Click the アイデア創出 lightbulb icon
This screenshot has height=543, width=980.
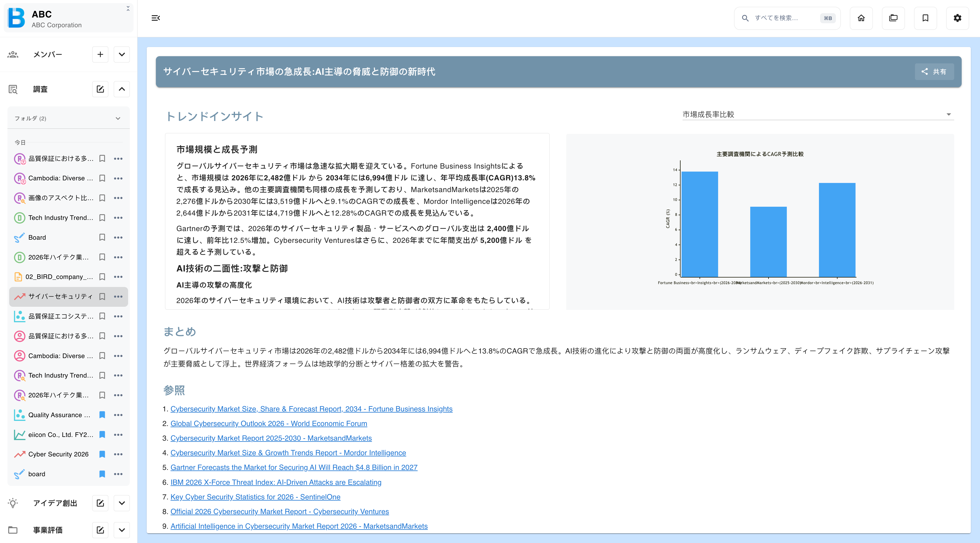coord(13,503)
